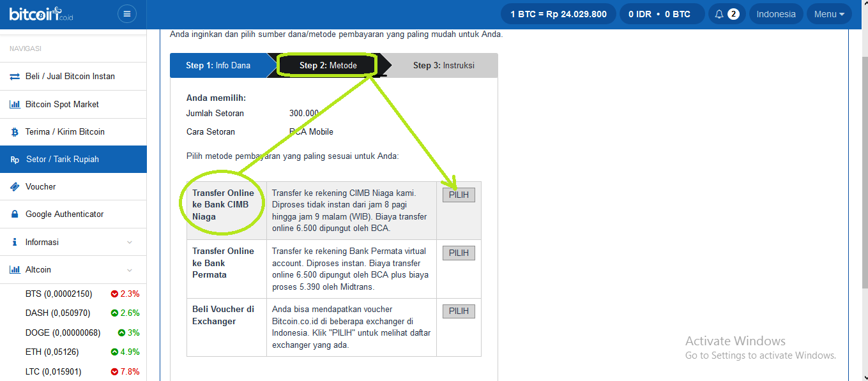Click PILIH for CIMB Niaga transfer

click(459, 195)
